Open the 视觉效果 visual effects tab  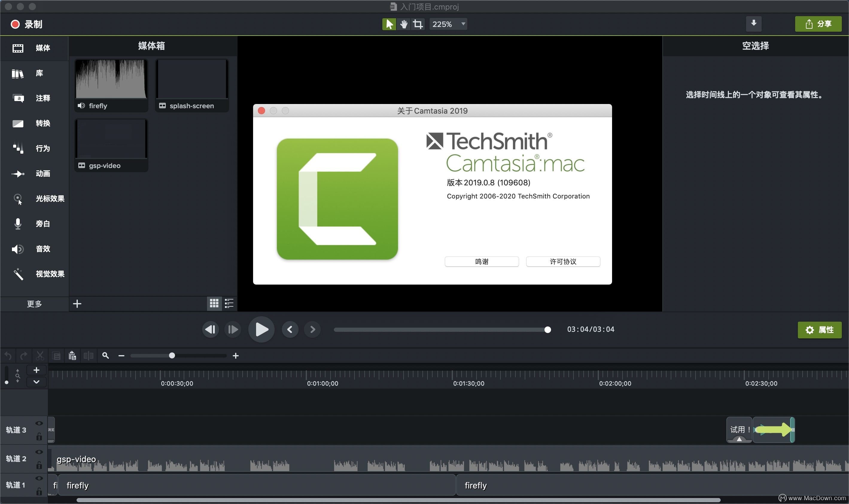[34, 274]
